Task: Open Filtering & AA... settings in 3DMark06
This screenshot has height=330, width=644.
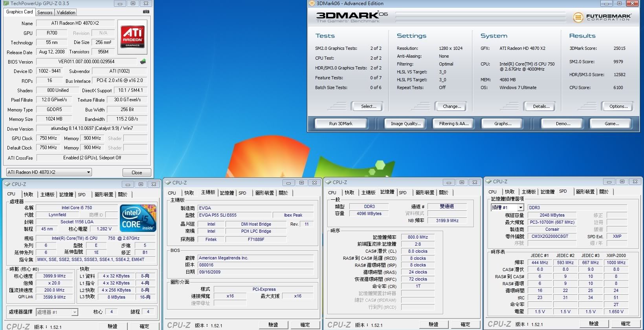Action: click(454, 124)
